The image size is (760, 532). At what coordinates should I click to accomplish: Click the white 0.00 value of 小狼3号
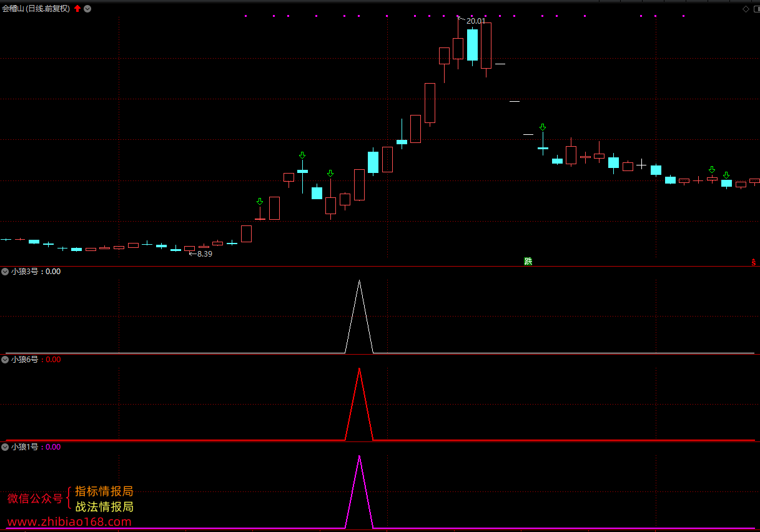coord(53,272)
